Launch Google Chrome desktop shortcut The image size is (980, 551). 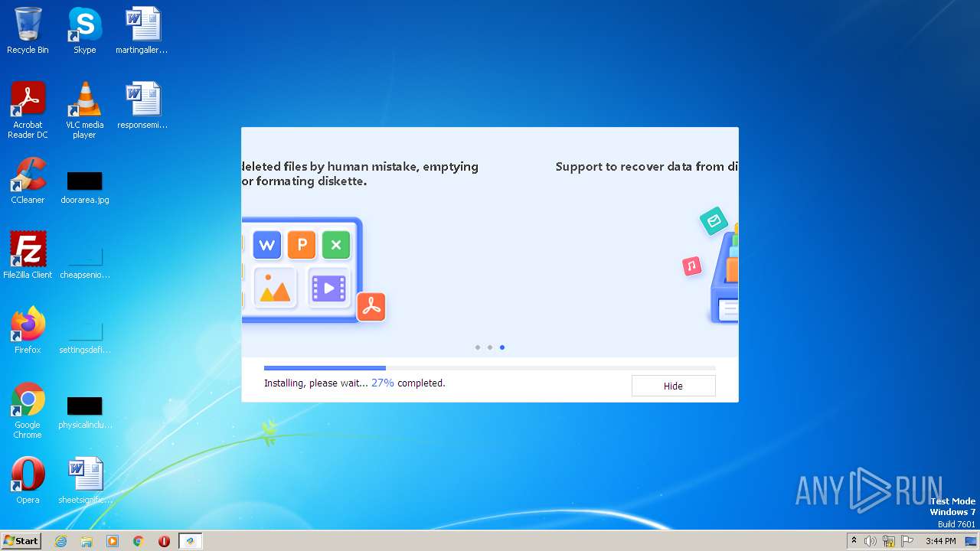[28, 411]
